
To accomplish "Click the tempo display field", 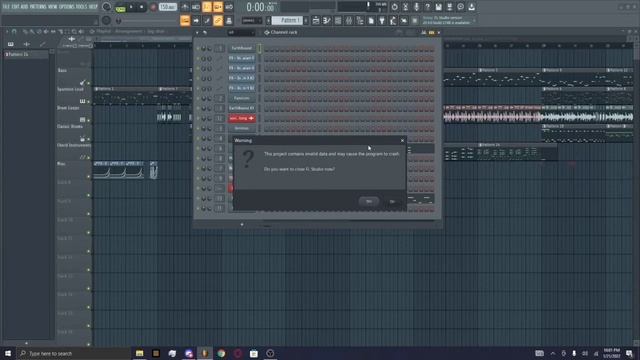I will click(x=168, y=7).
